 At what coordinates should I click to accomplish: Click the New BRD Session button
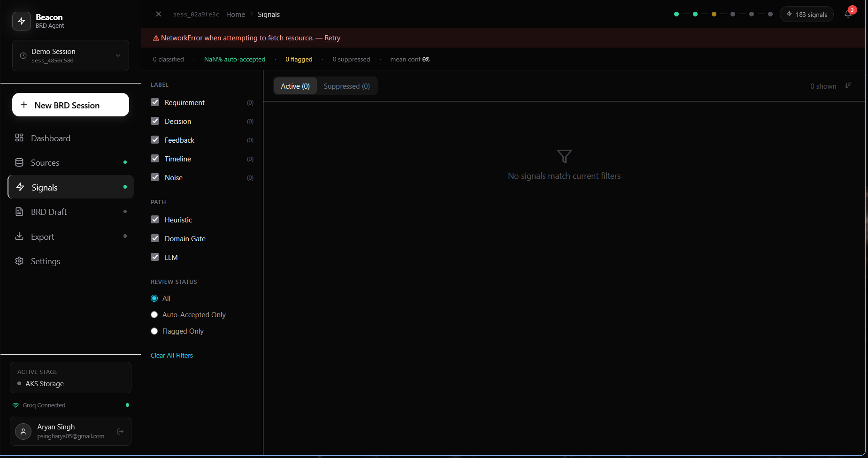70,105
